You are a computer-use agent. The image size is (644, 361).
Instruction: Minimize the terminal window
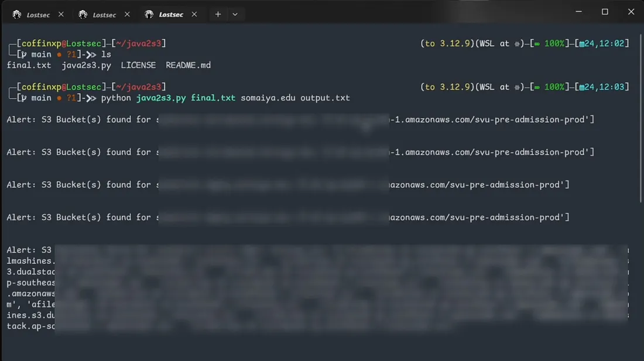click(578, 12)
